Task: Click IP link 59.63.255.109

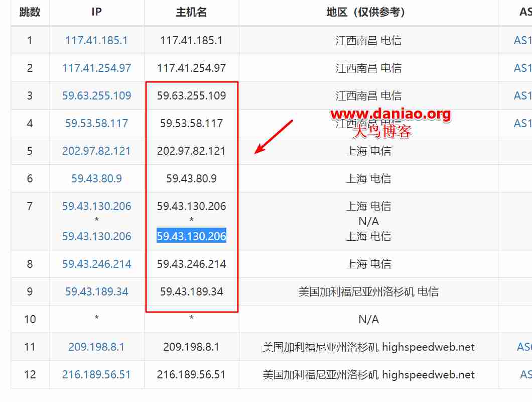Action: tap(96, 95)
